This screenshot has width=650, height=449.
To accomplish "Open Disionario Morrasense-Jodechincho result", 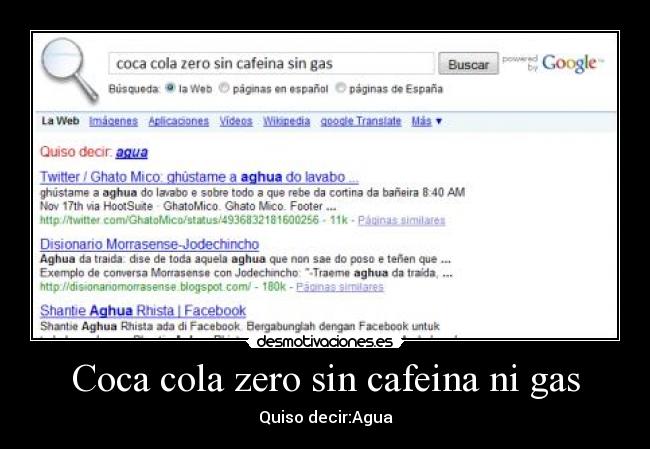I will 150,244.
